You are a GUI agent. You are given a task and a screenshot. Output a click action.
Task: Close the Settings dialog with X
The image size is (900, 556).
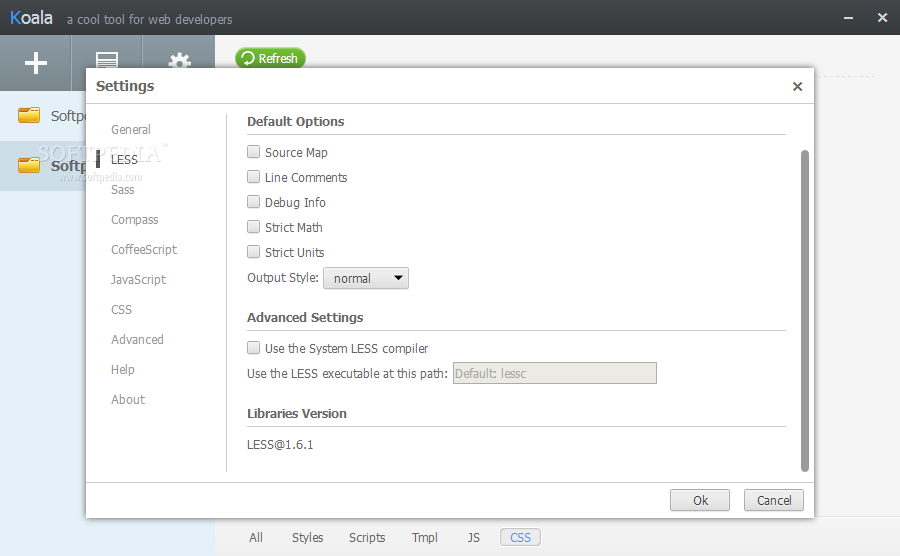pos(797,87)
